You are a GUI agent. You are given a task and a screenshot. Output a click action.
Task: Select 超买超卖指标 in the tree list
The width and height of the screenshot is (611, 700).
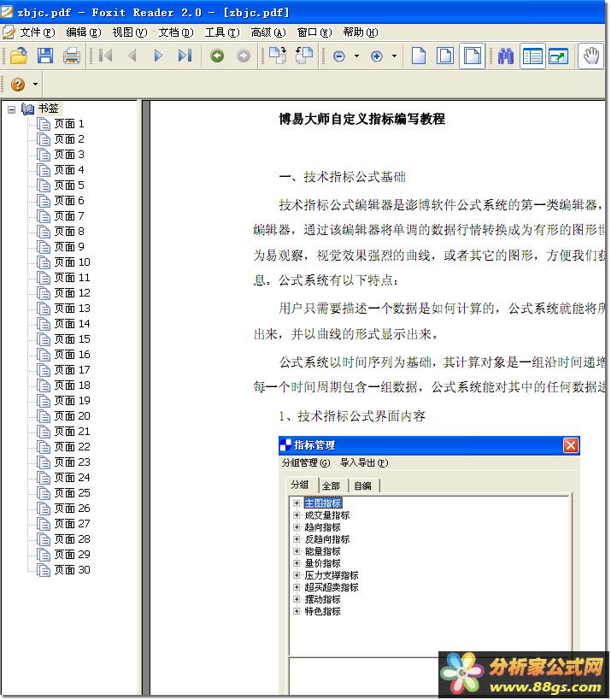click(x=332, y=587)
